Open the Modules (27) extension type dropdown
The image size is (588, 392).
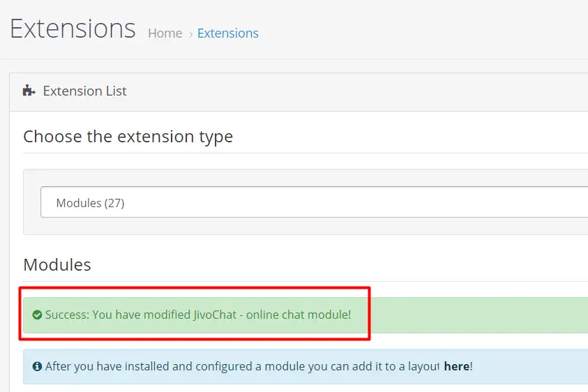coord(314,203)
